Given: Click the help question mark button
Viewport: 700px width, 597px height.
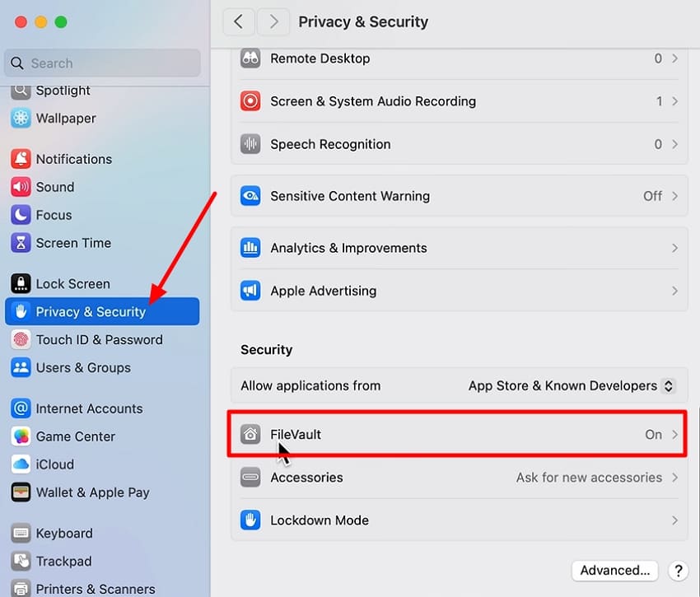Looking at the screenshot, I should [678, 570].
